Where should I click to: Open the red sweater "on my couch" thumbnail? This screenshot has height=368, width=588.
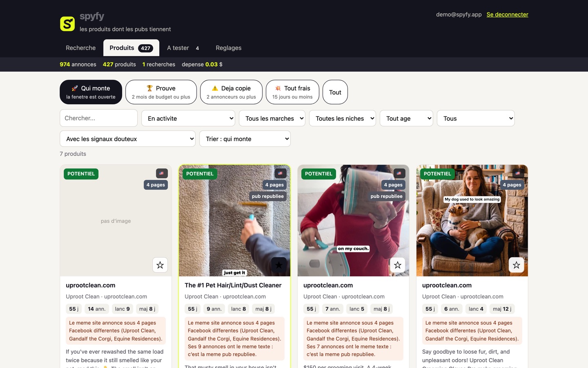pyautogui.click(x=353, y=221)
